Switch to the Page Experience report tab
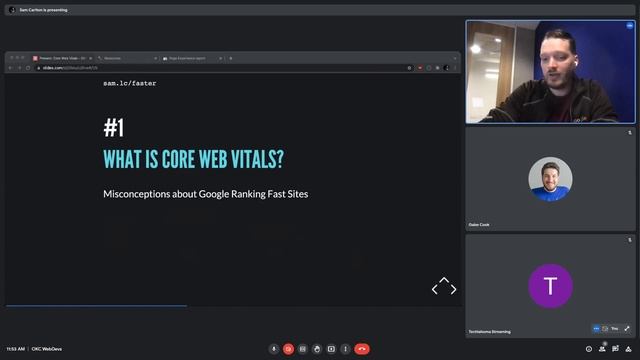 [192, 58]
